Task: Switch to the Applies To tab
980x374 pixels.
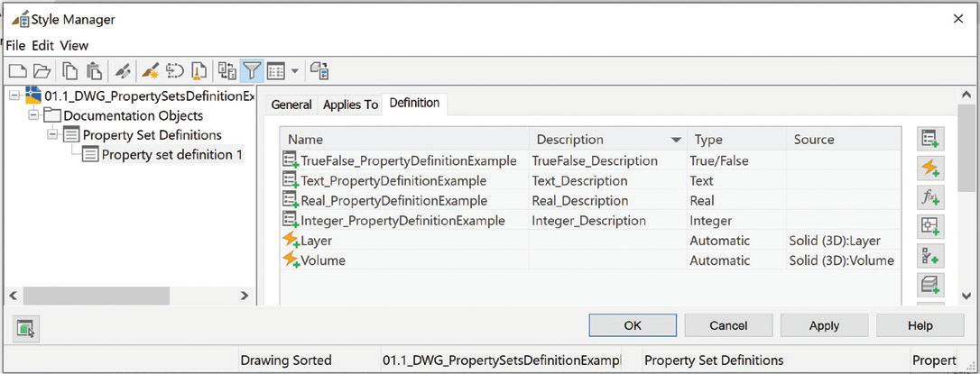Action: point(350,105)
